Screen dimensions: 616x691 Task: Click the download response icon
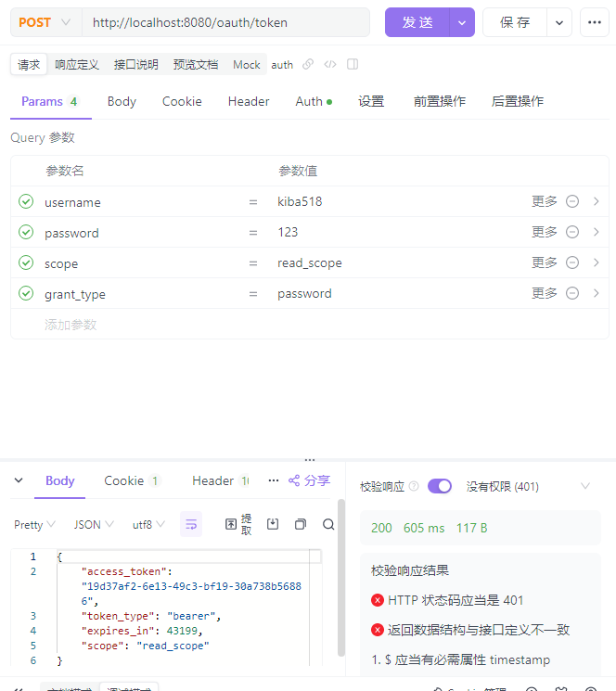click(273, 524)
